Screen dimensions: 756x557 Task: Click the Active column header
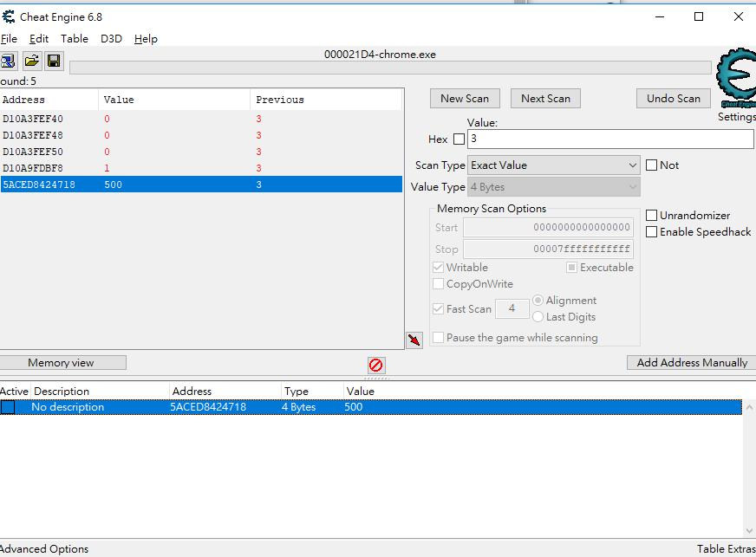[15, 392]
